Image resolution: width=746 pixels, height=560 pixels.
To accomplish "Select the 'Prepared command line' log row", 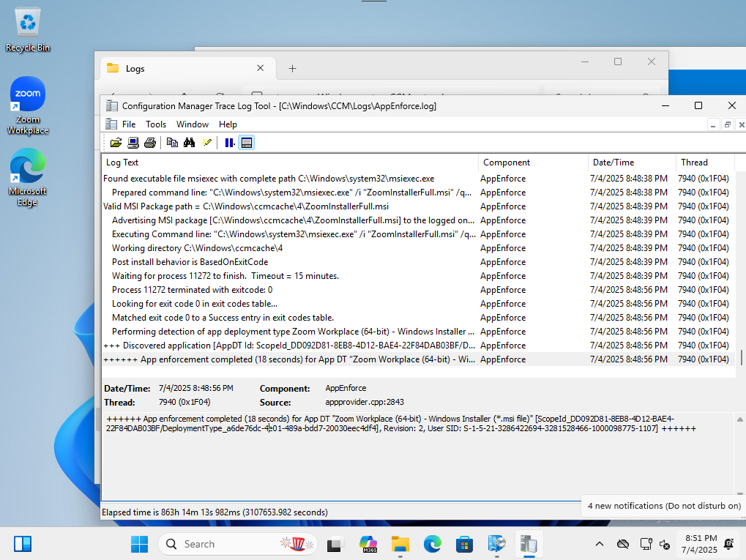I will [x=419, y=193].
